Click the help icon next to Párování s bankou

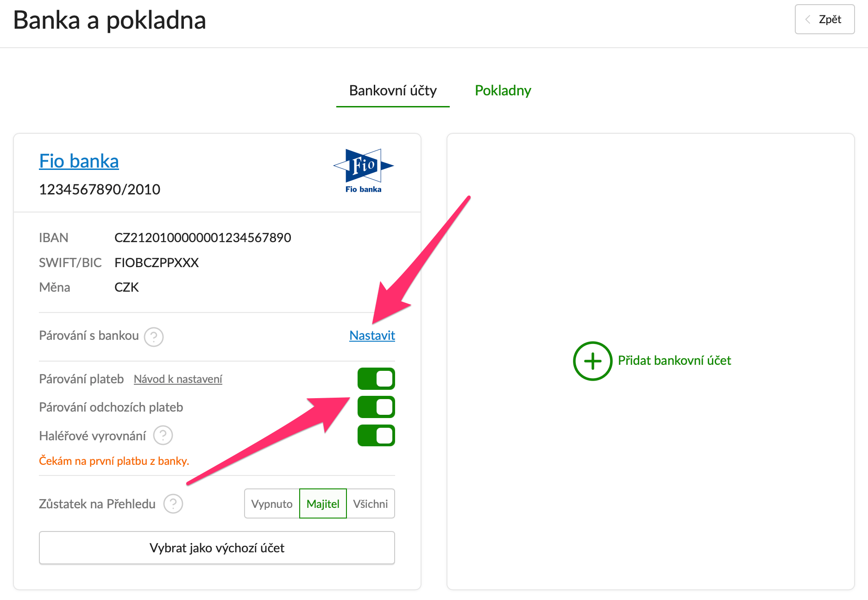coord(154,337)
